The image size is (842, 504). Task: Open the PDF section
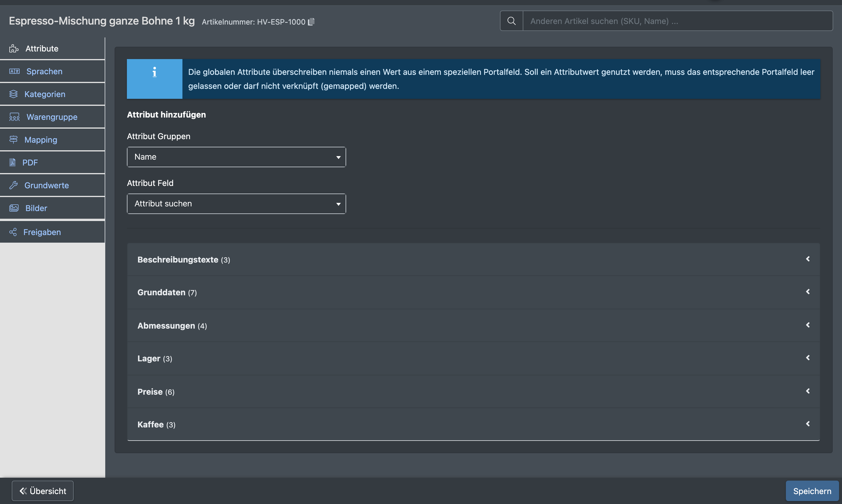click(x=52, y=162)
